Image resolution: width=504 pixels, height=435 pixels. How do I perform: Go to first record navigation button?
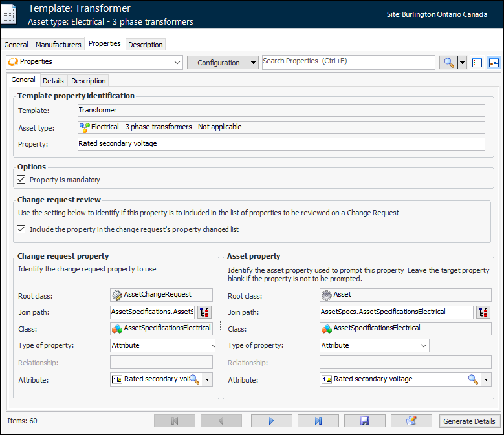pyautogui.click(x=174, y=421)
